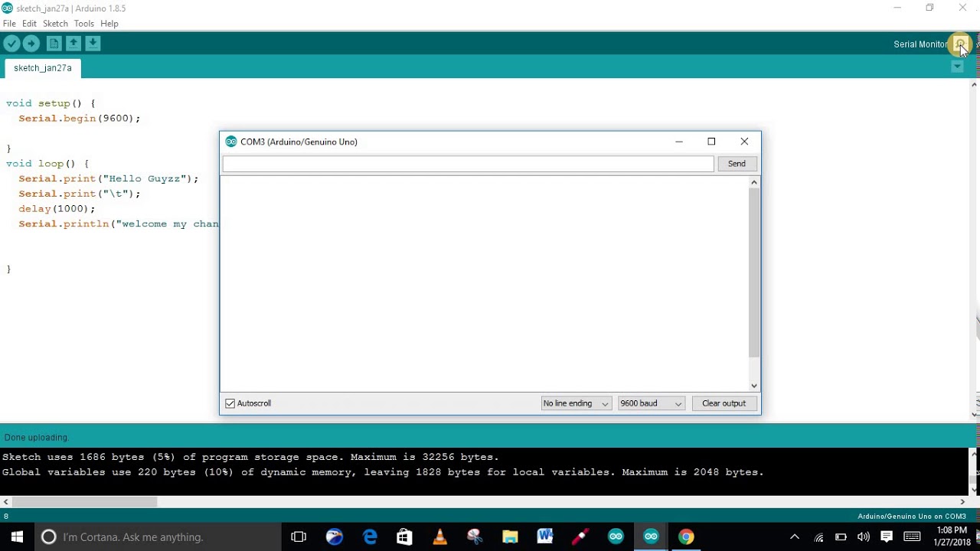Screen dimensions: 980x551
Task: Click Serial Monitor scrollbar up arrow
Action: pyautogui.click(x=754, y=182)
